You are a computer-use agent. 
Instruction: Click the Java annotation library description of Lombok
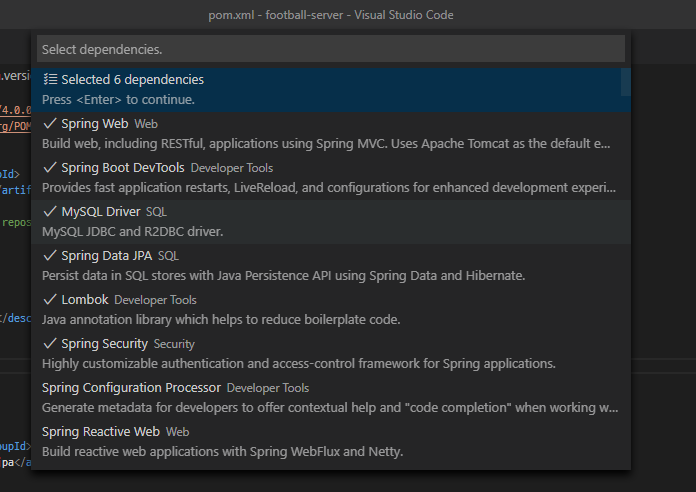(221, 320)
